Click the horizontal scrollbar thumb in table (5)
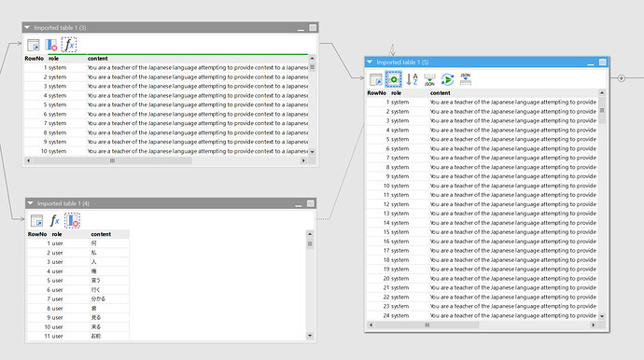This screenshot has height=360, width=644. (x=427, y=325)
